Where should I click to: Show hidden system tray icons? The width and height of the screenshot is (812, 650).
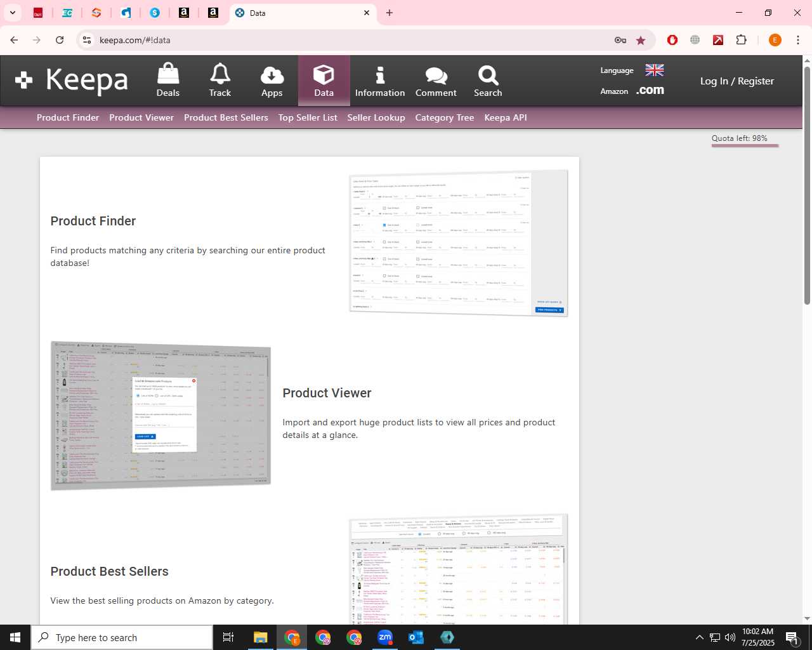pyautogui.click(x=699, y=637)
